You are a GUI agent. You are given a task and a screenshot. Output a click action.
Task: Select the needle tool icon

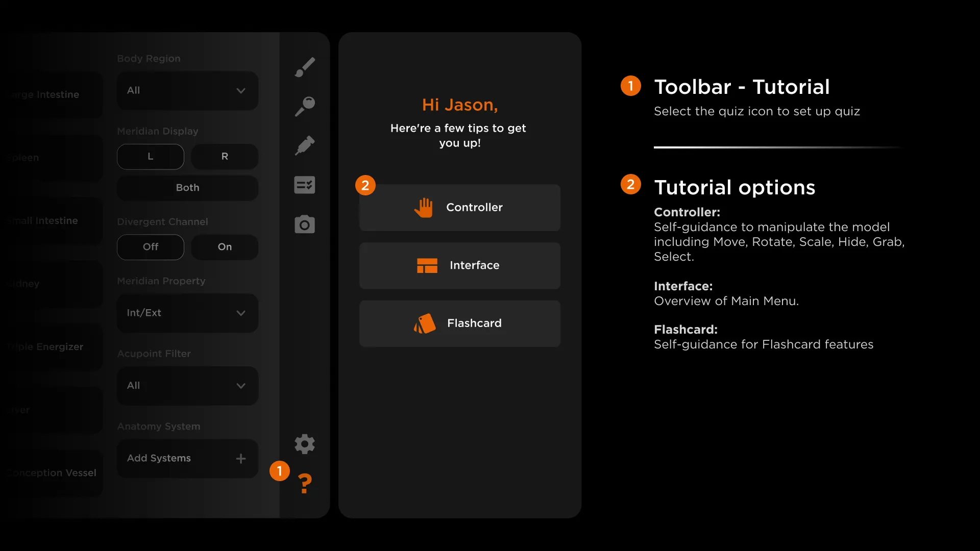tap(305, 145)
